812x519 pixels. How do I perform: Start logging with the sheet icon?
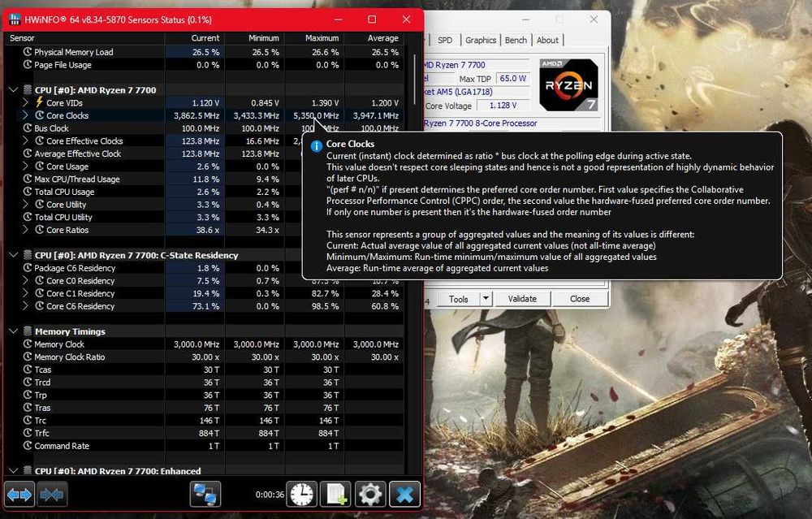[335, 494]
